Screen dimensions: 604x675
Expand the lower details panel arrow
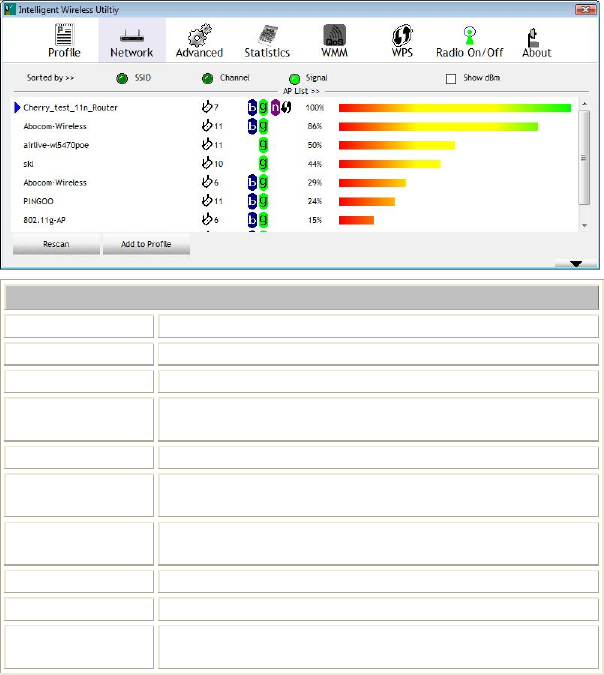point(576,263)
